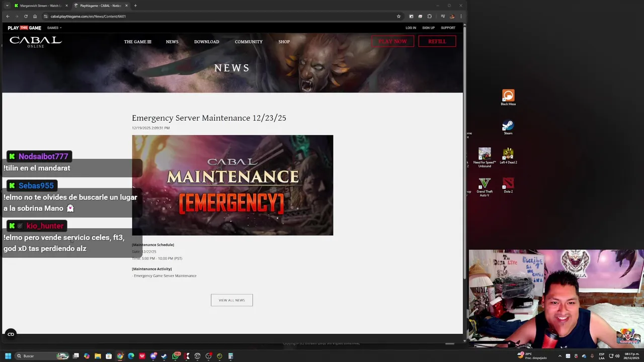Close the Playthisgame CABAL tab

126,6
